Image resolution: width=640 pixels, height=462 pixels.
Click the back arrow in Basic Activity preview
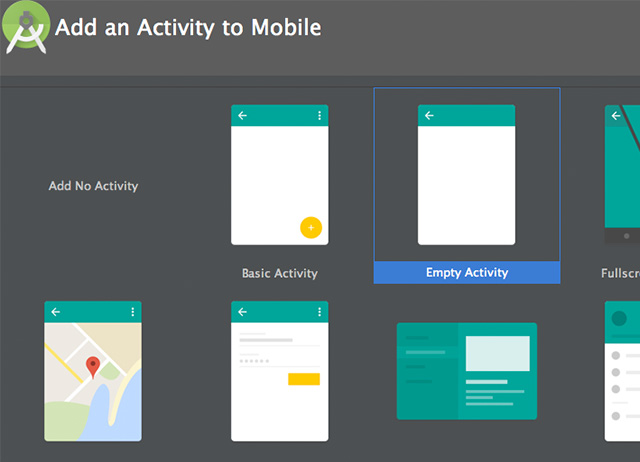242,116
